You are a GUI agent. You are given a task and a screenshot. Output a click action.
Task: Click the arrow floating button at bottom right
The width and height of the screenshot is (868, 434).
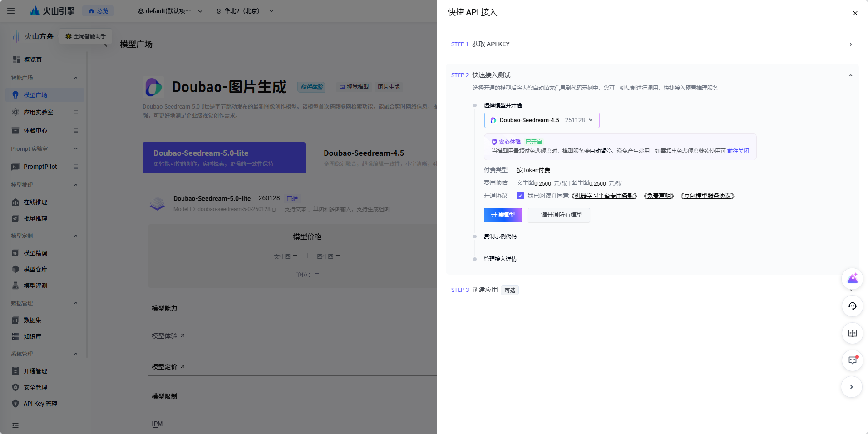852,387
